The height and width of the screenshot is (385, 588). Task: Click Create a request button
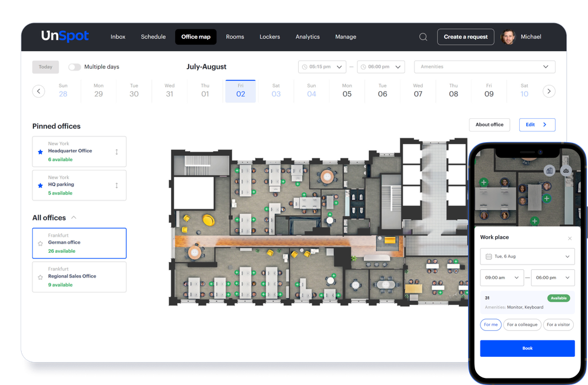point(465,37)
